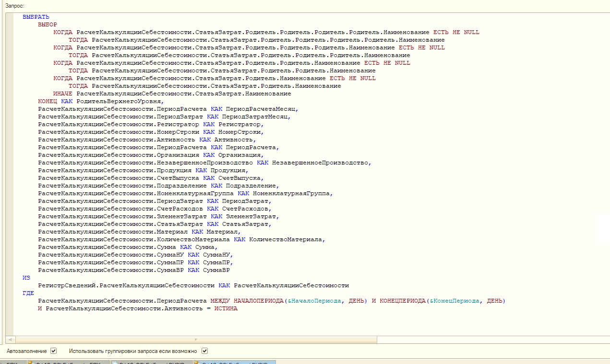Click the НАЧАЛОПЕРИОДА function name
Viewport: 610px width, 364px height.
pos(259,301)
